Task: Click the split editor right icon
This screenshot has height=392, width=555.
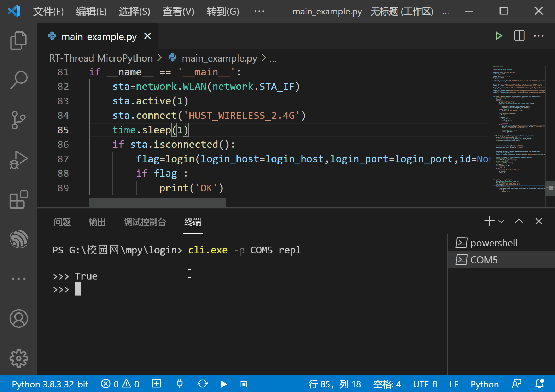Action: click(x=519, y=36)
